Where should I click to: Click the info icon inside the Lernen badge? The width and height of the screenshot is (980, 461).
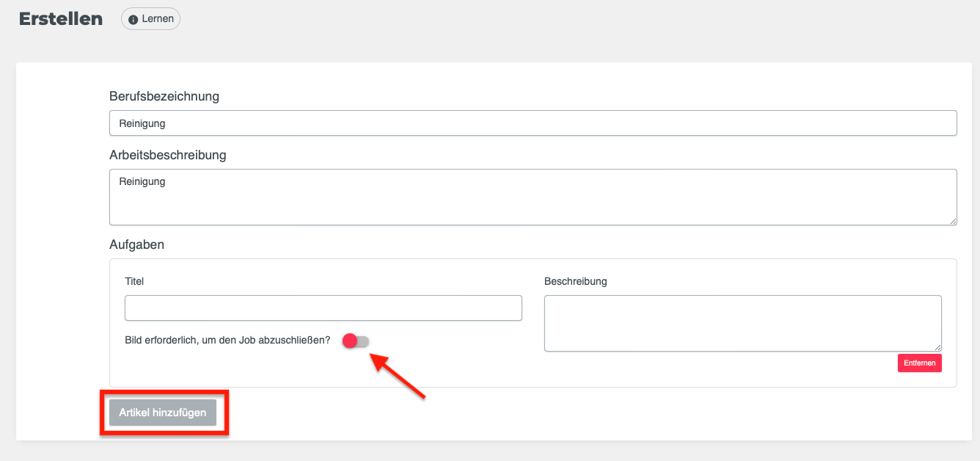[132, 19]
